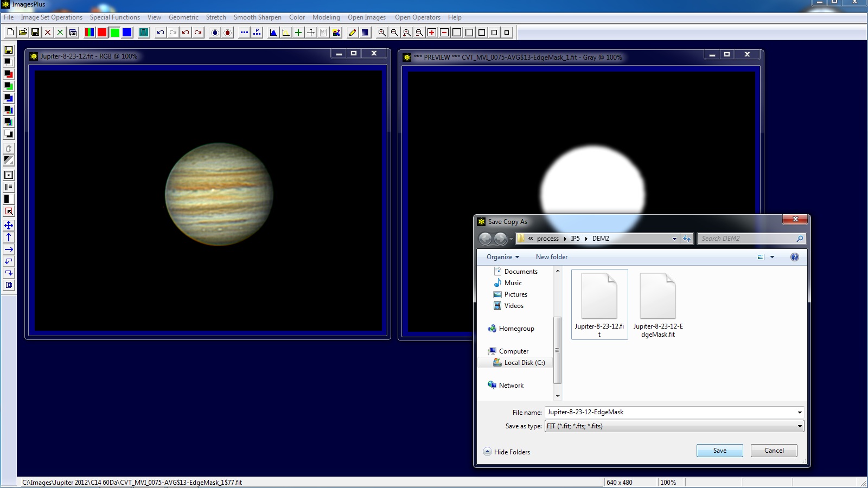868x488 pixels.
Task: Click Cancel in Save Copy As dialog
Action: point(774,451)
